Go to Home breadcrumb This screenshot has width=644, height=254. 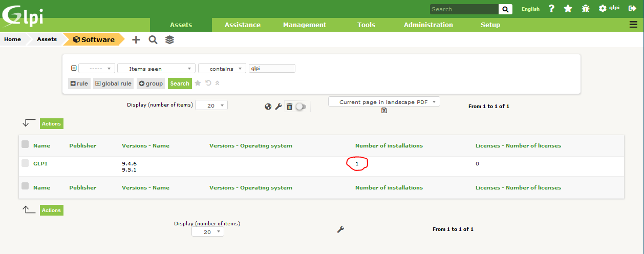pyautogui.click(x=13, y=39)
